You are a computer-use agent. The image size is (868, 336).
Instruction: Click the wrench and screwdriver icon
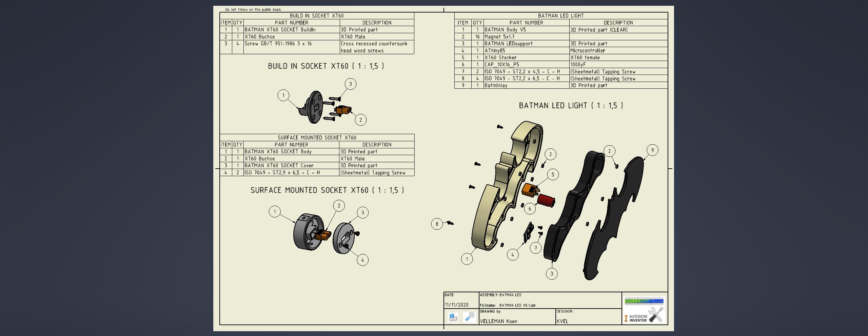pyautogui.click(x=655, y=315)
